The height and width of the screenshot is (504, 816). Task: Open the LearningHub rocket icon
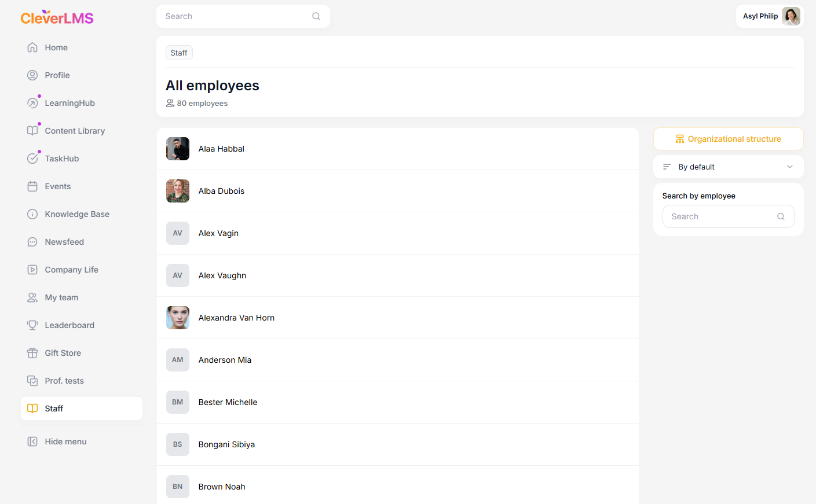[x=32, y=103]
